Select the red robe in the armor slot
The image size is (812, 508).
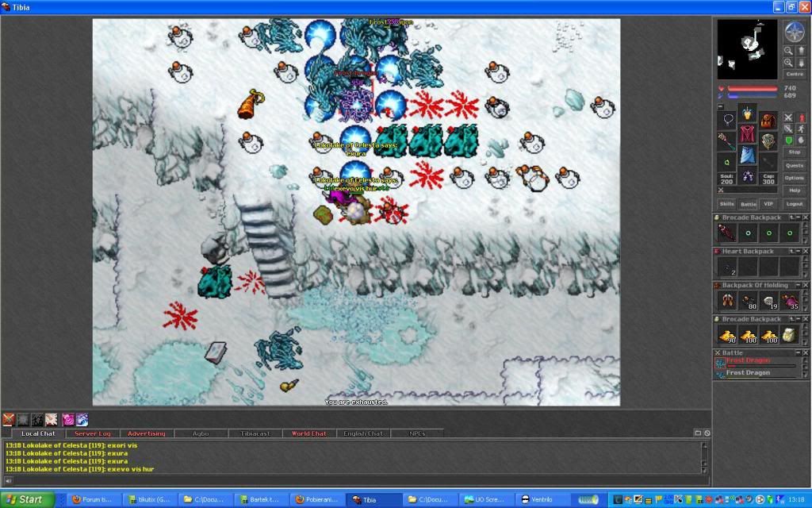pos(747,133)
